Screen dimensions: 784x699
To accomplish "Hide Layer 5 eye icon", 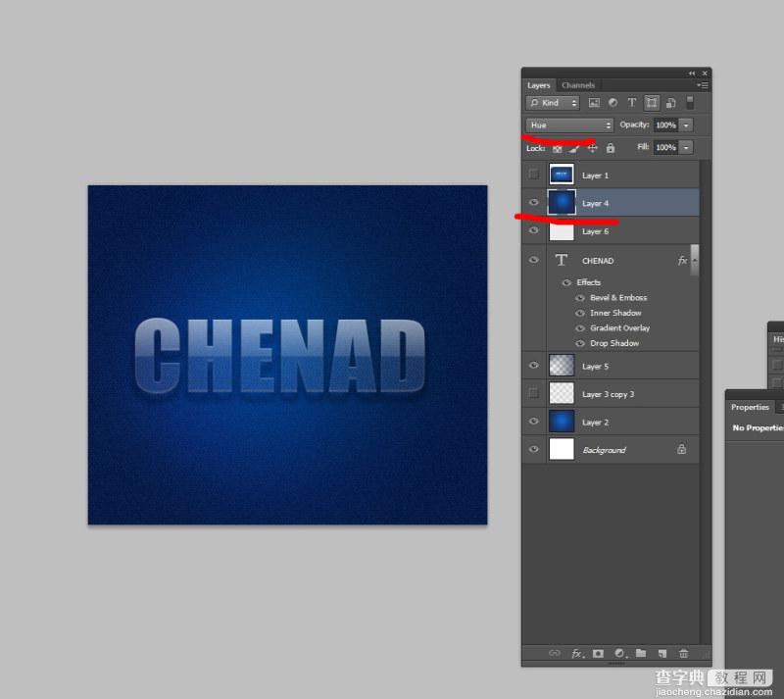I will tap(533, 366).
